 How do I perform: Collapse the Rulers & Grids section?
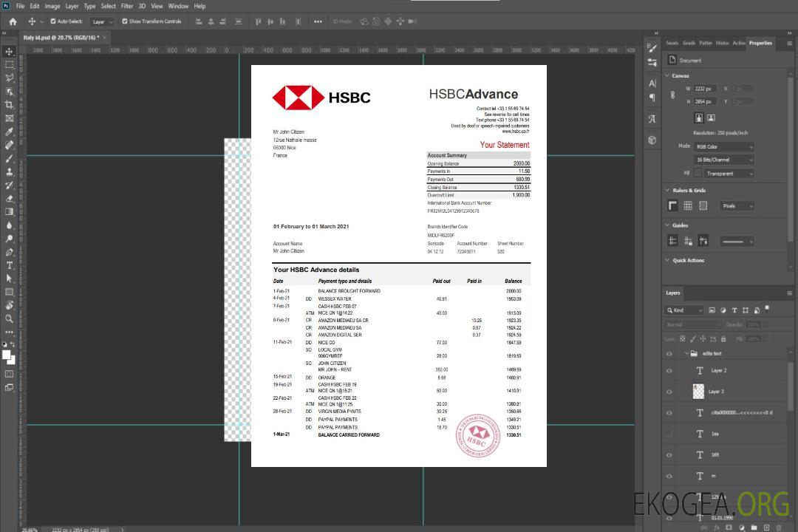668,190
